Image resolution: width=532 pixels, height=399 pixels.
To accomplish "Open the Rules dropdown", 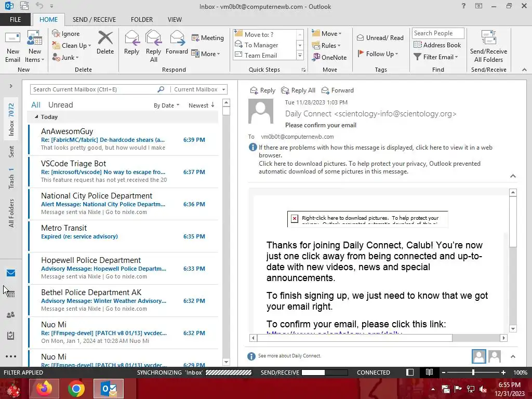I will (x=326, y=46).
